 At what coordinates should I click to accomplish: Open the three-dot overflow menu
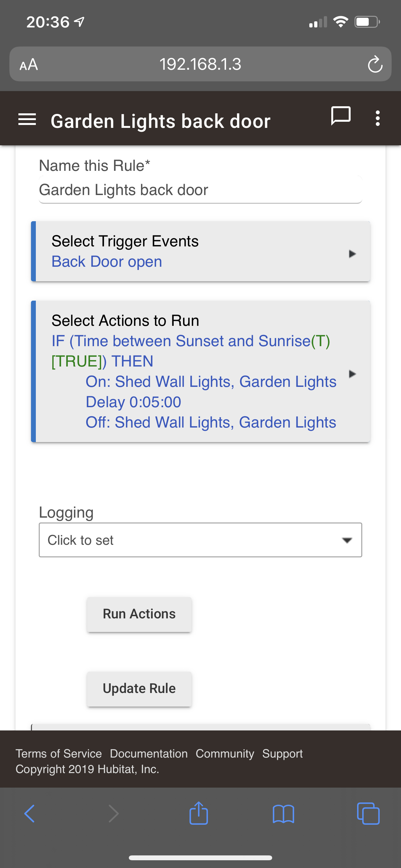tap(378, 118)
